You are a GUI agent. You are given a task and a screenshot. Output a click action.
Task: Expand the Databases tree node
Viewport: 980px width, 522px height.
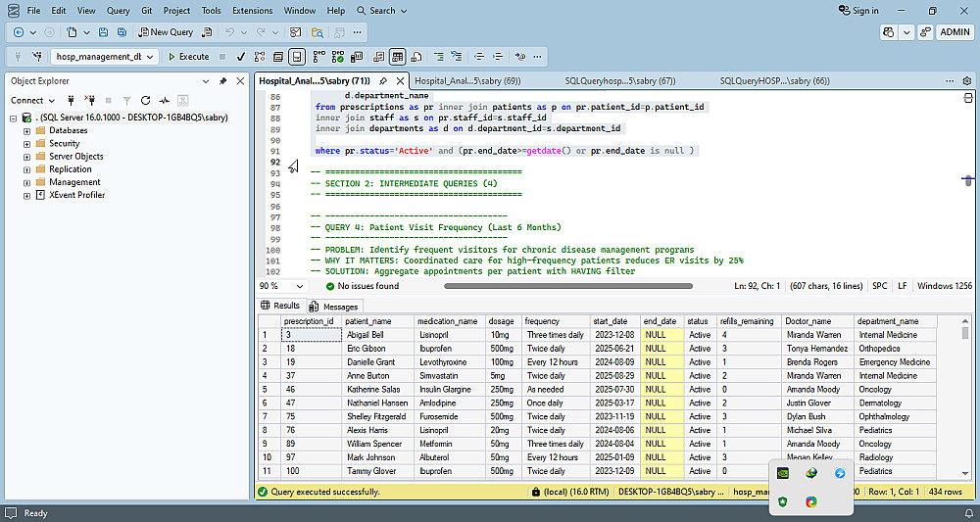click(x=27, y=130)
